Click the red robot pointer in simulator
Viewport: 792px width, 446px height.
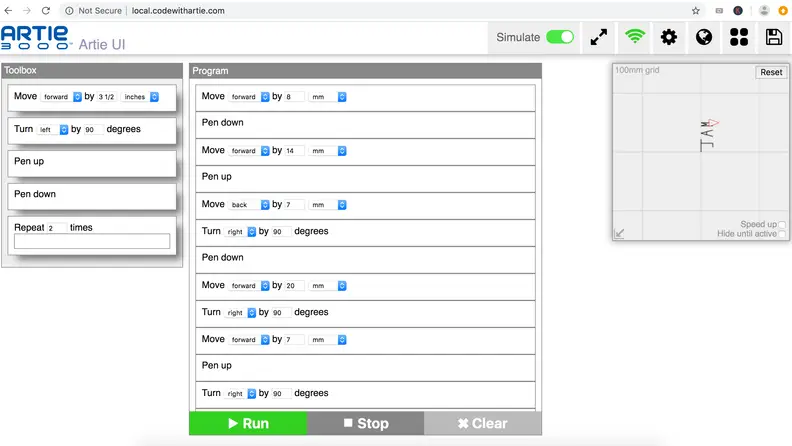pyautogui.click(x=713, y=123)
